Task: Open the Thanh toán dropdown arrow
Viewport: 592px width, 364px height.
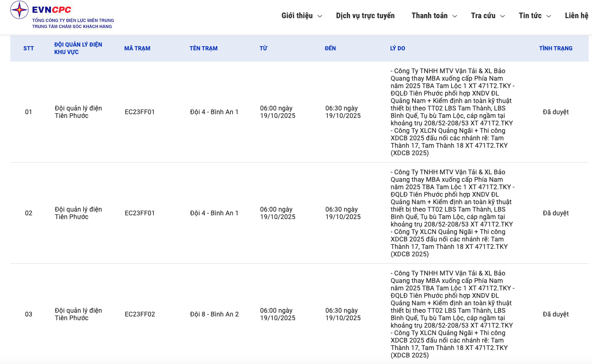Action: point(455,16)
